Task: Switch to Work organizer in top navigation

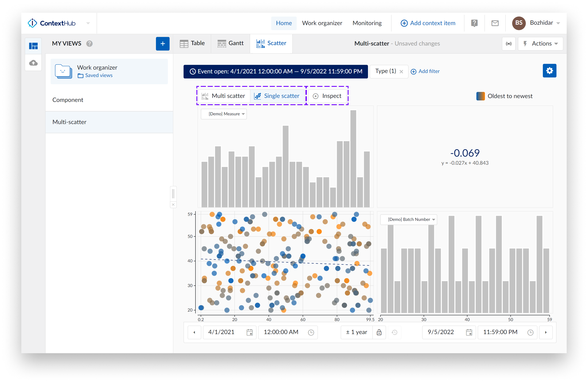Action: point(322,23)
